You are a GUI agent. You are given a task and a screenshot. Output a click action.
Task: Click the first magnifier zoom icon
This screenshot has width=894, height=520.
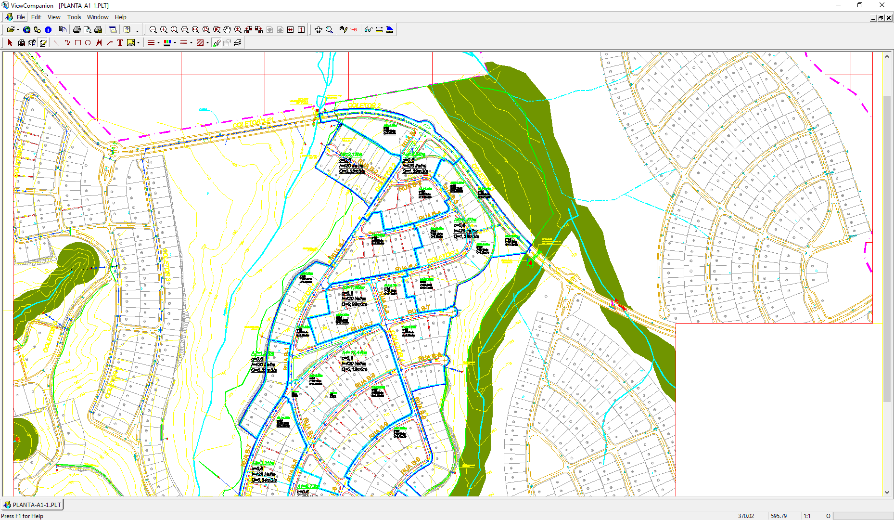(153, 30)
